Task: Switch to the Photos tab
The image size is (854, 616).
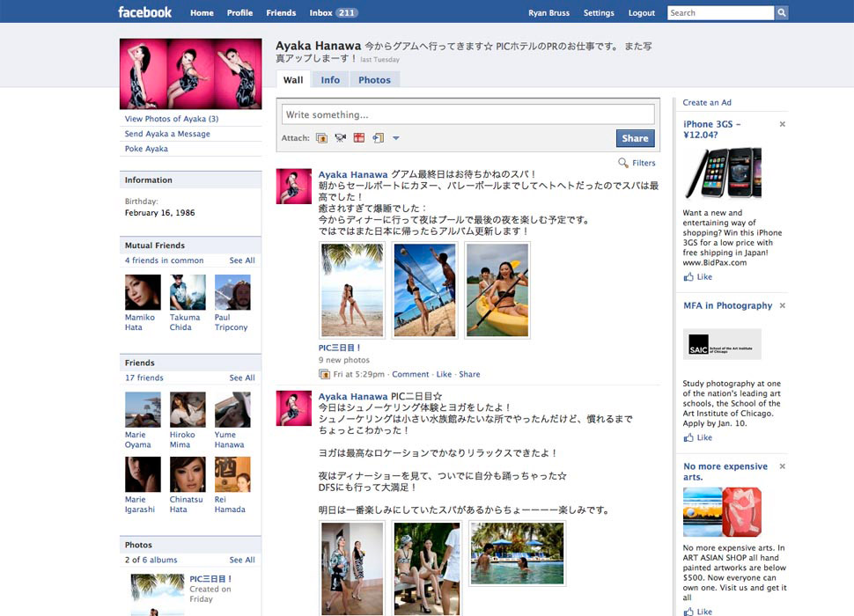Action: [374, 79]
